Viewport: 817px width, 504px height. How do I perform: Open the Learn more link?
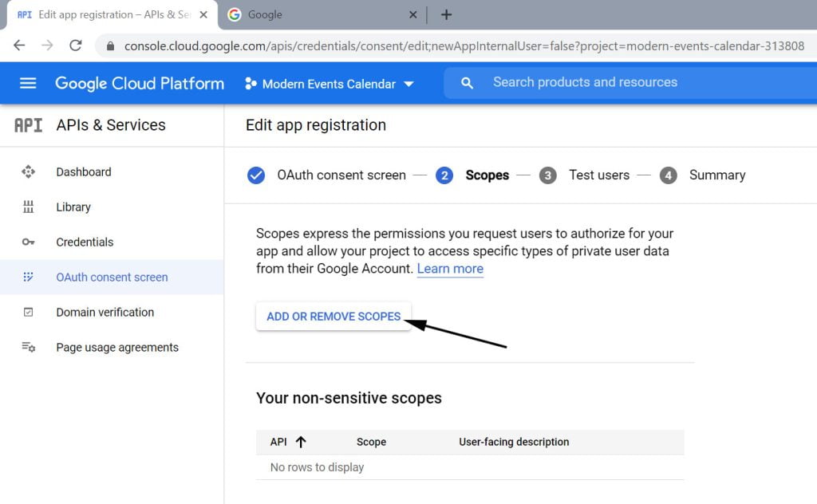[450, 269]
